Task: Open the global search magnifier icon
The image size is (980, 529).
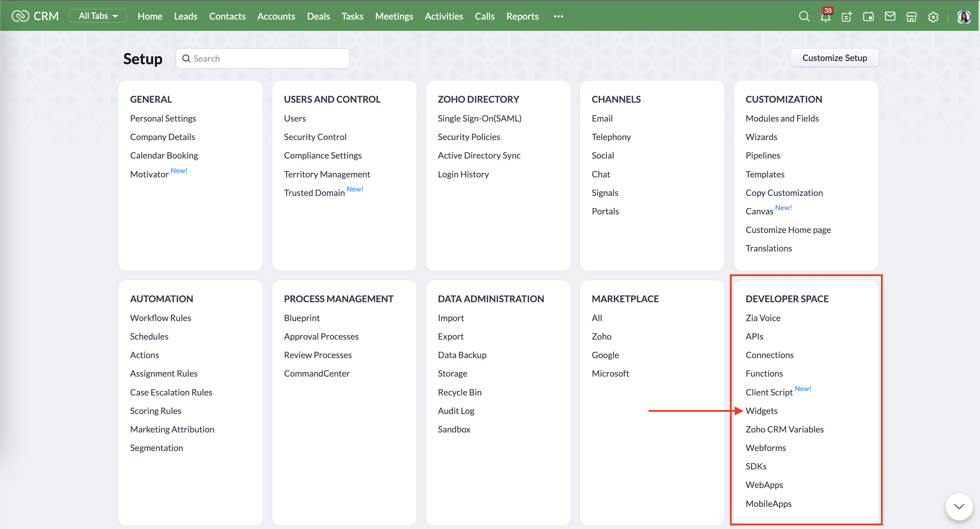Action: [x=804, y=16]
